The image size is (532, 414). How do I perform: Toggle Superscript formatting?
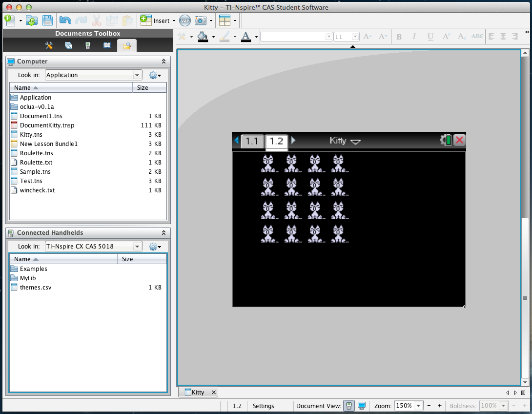click(446, 36)
